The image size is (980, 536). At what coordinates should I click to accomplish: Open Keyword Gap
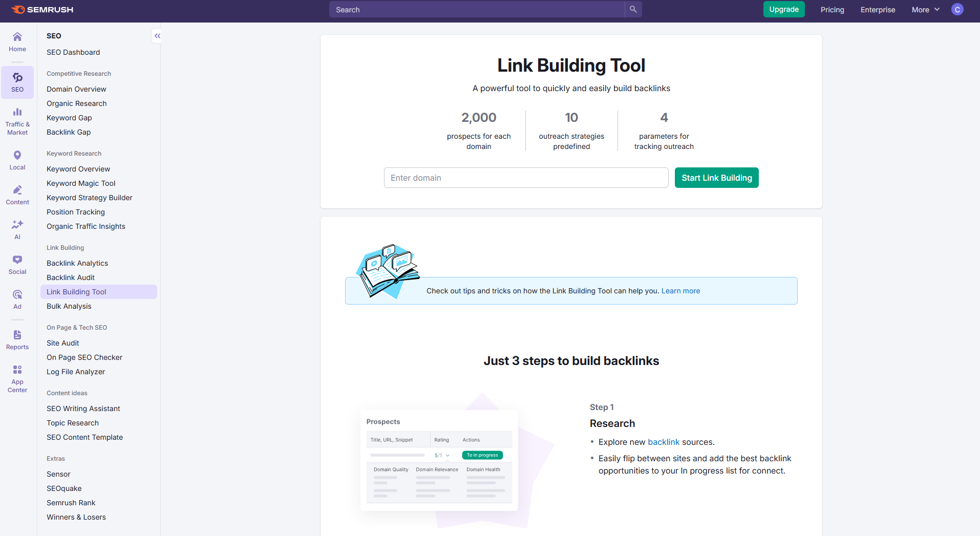[69, 118]
